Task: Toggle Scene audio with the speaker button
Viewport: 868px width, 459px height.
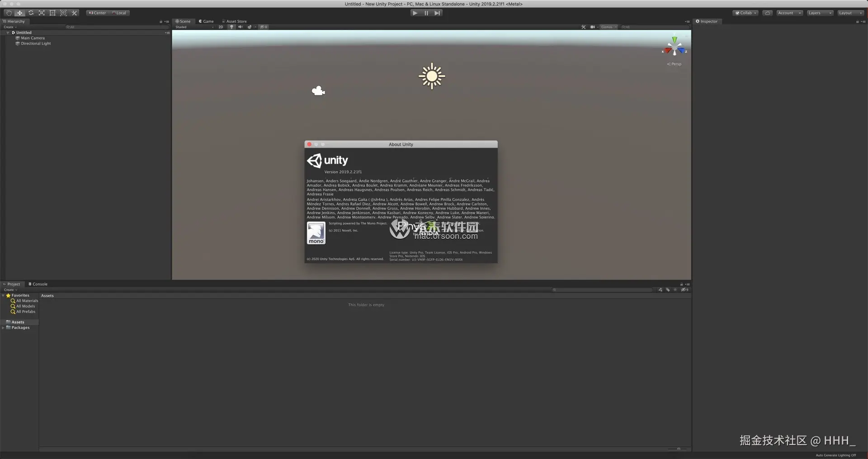Action: (241, 27)
